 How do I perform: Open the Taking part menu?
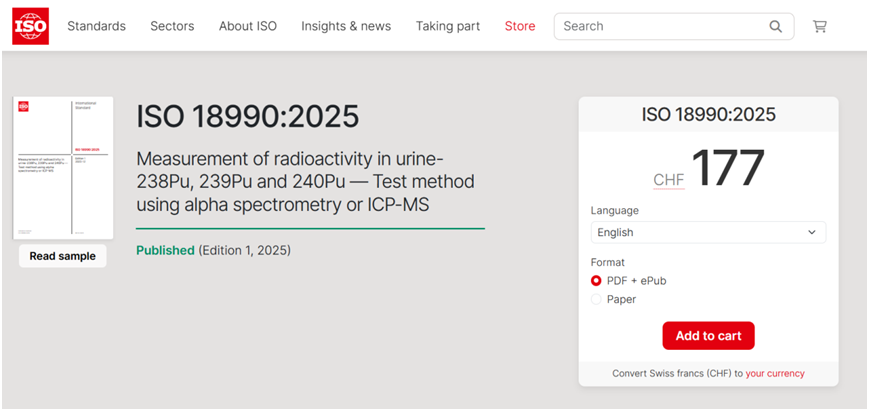(448, 26)
